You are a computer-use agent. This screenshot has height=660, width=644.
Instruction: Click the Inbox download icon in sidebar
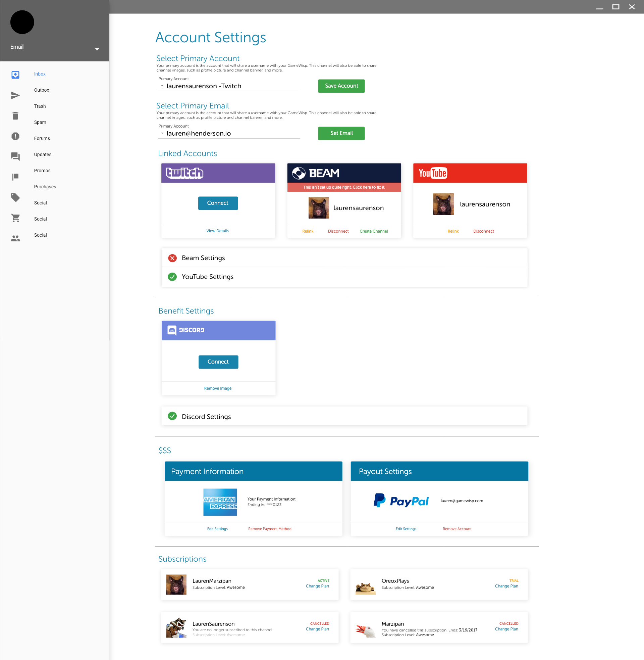15,75
